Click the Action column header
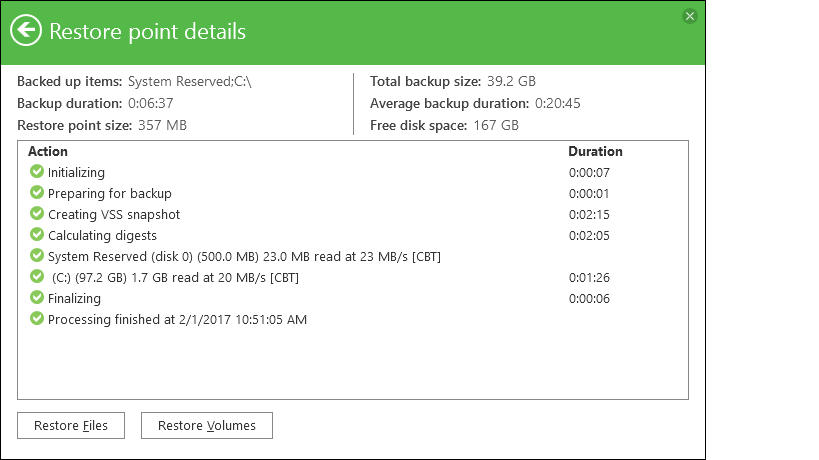 tap(48, 152)
